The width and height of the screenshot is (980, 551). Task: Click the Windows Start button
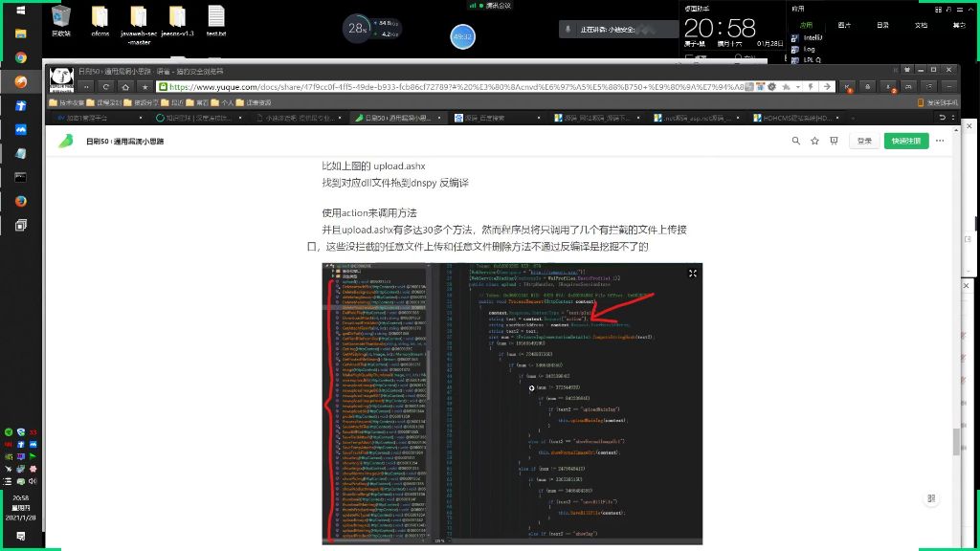21,11
